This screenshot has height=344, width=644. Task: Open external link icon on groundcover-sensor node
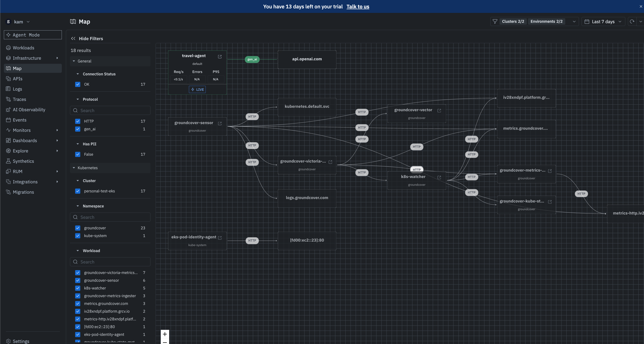(220, 123)
